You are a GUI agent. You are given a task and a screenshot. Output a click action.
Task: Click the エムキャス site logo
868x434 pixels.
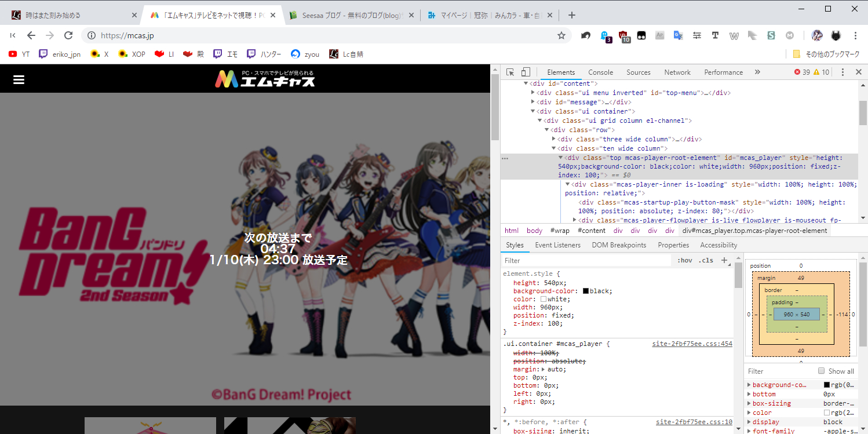(x=265, y=79)
